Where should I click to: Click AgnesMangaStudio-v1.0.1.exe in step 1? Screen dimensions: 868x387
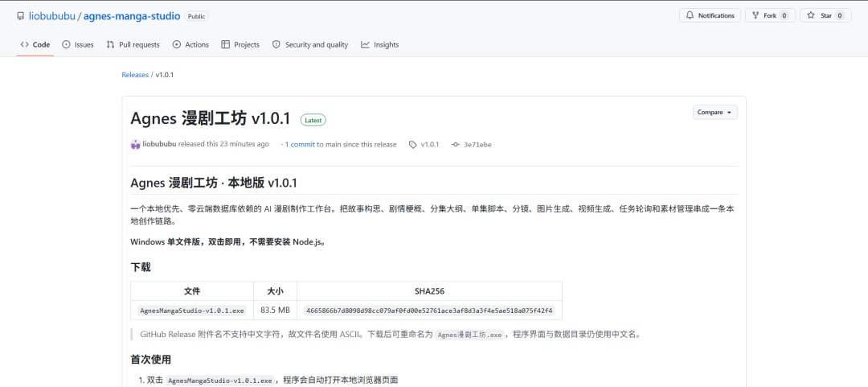coord(220,381)
